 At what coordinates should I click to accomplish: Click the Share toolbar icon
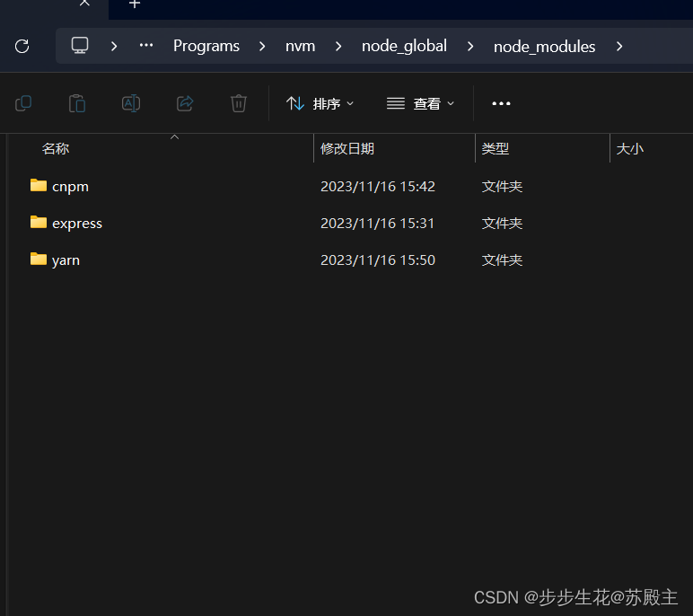(x=185, y=103)
